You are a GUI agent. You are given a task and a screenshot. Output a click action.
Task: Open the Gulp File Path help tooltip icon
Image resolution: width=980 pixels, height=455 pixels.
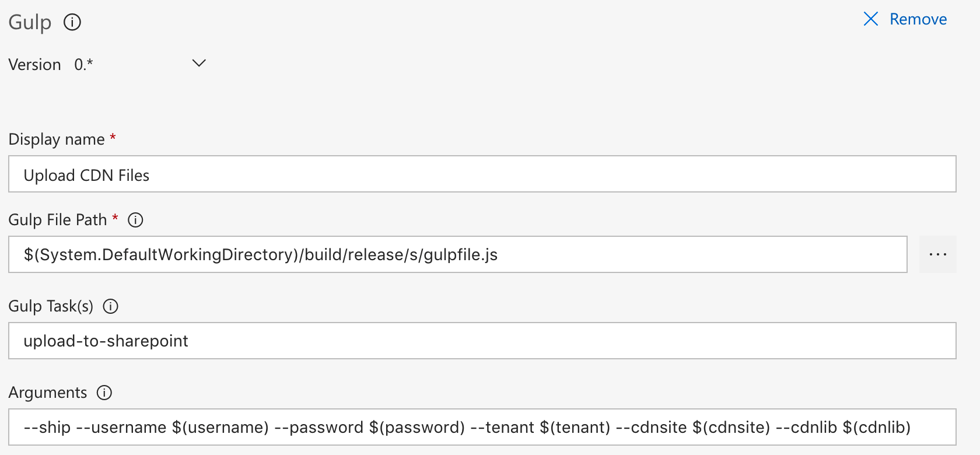(x=135, y=220)
